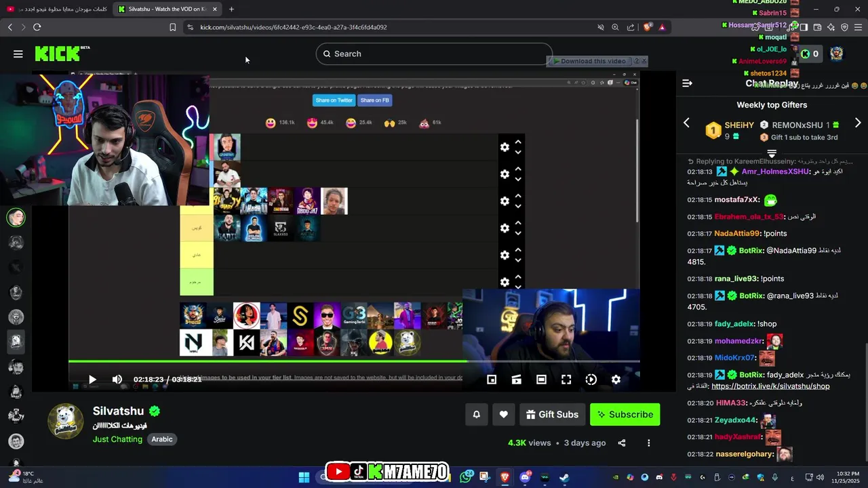The image size is (868, 488).
Task: Click the Kick search field
Action: point(434,54)
